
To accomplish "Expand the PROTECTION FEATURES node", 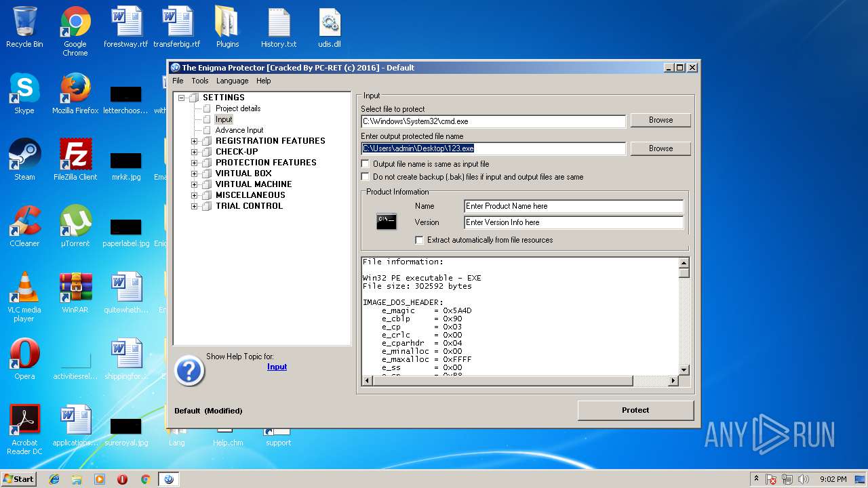I will click(x=194, y=163).
